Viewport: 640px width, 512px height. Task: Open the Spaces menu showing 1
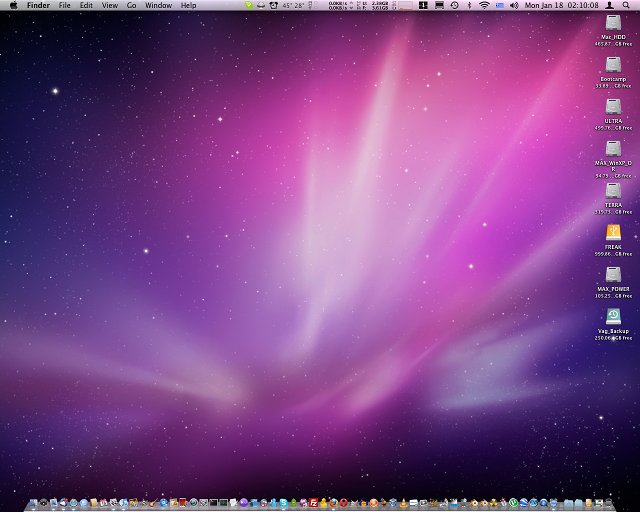tap(423, 5)
